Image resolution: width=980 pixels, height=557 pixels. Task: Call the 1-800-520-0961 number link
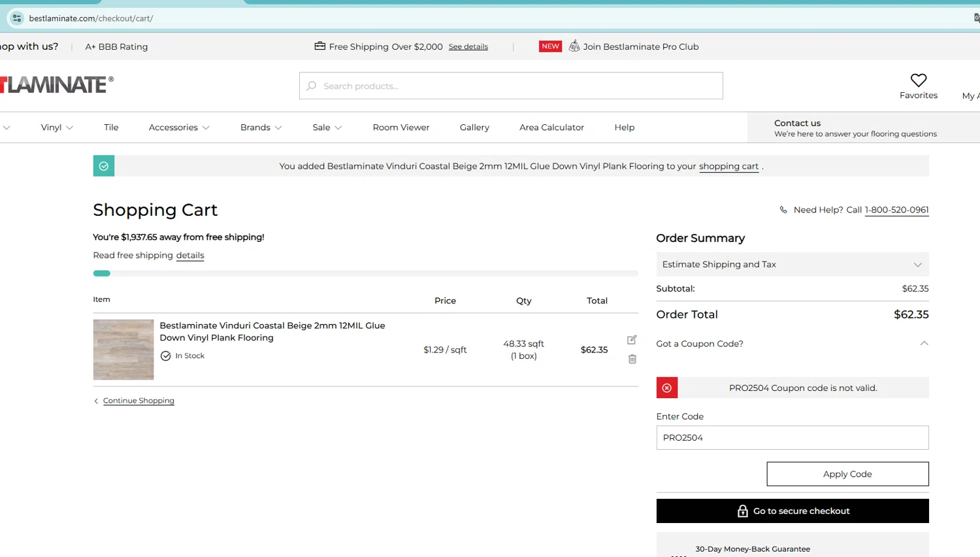pyautogui.click(x=896, y=210)
